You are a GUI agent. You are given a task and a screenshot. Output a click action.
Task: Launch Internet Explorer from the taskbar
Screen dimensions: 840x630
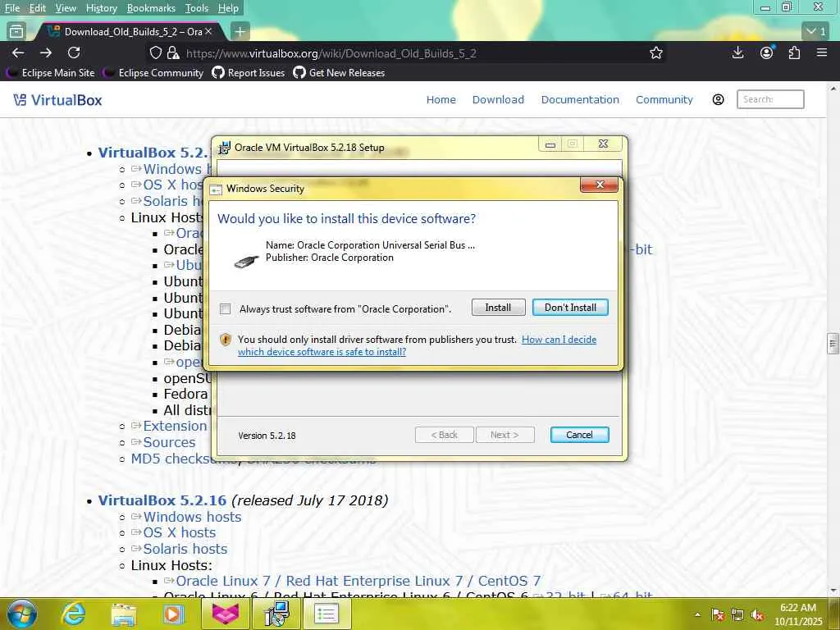pos(73,614)
